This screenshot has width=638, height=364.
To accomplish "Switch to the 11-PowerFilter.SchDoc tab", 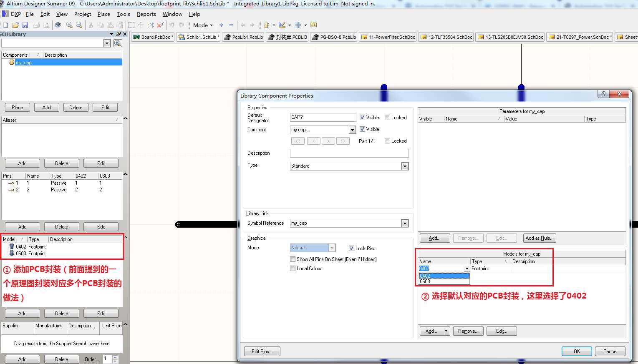I will [388, 37].
